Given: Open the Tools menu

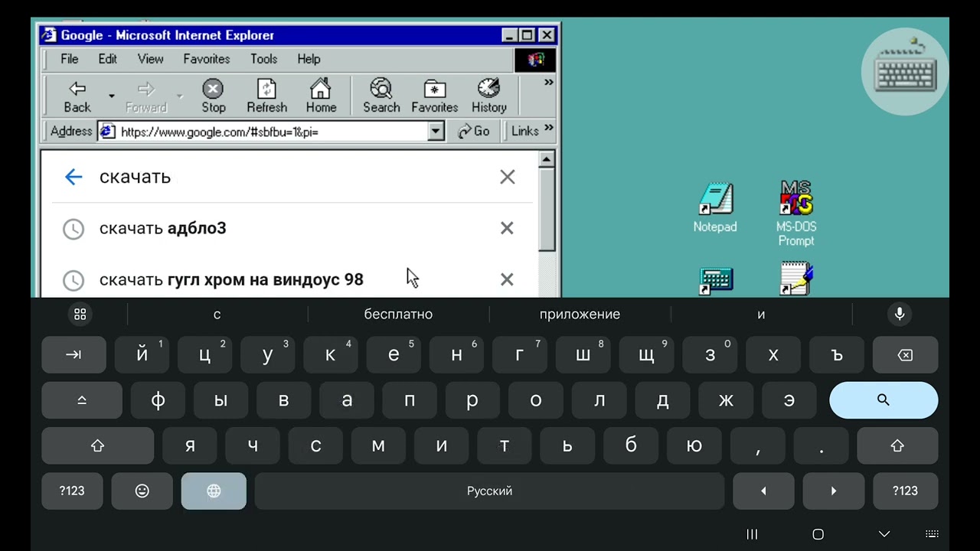Looking at the screenshot, I should point(263,59).
